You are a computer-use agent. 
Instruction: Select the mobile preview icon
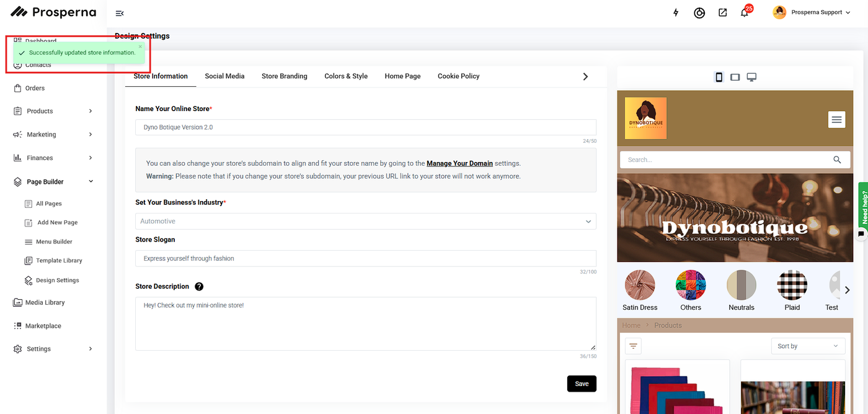coord(719,77)
